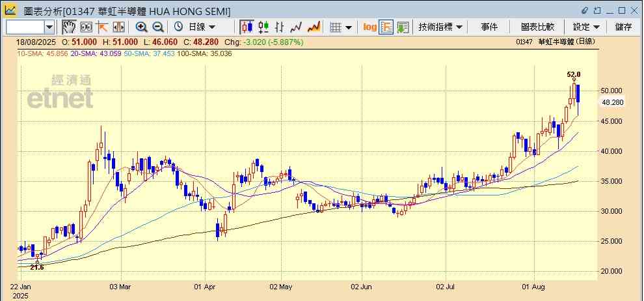This screenshot has width=644, height=301.
Task: Click the 事件 events button
Action: pyautogui.click(x=489, y=27)
